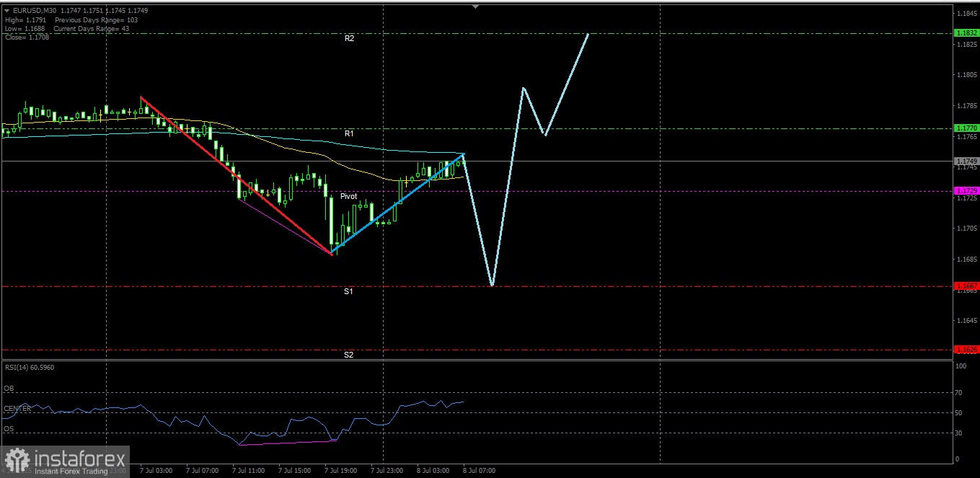This screenshot has width=980, height=478.
Task: Select the magenta RSI divergence line
Action: tap(287, 442)
